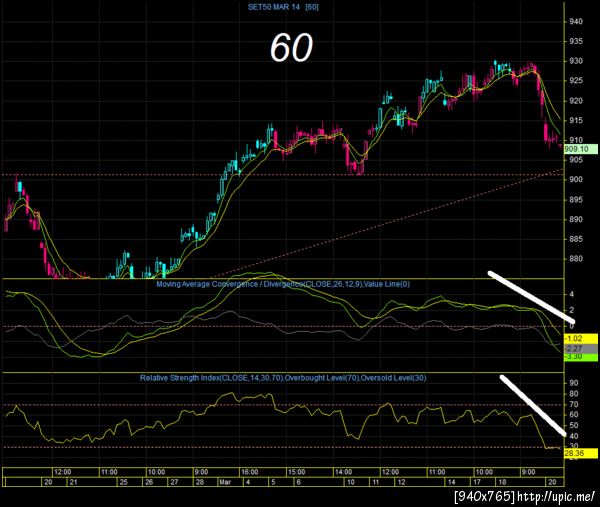Select the Moving Average Convergence / Divergence indicator label

click(283, 284)
